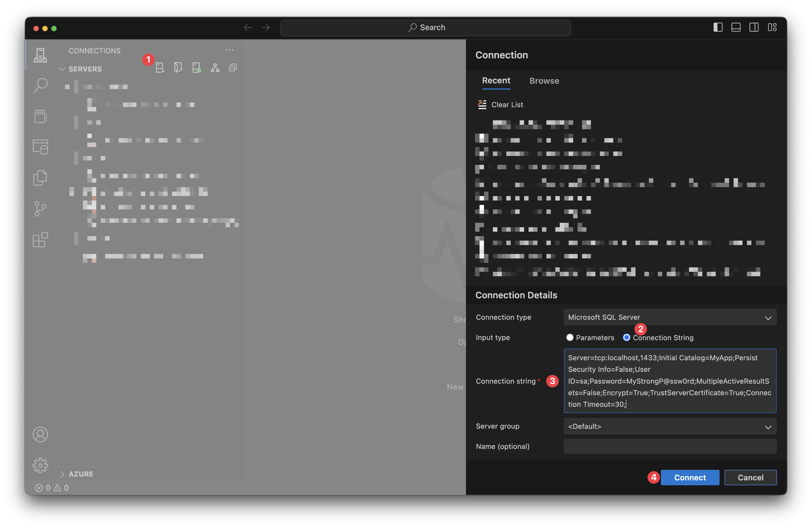Select the Connection String radio button
The width and height of the screenshot is (812, 528).
click(626, 337)
